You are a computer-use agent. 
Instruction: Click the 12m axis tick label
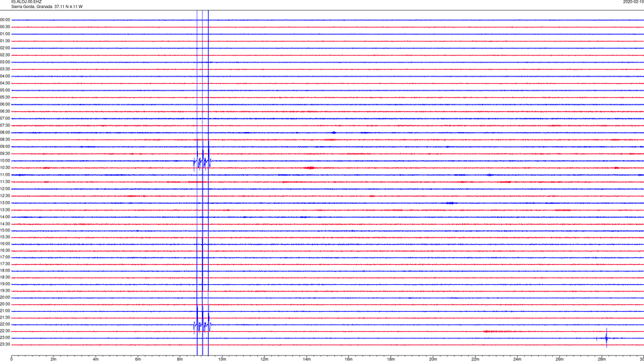point(264,359)
